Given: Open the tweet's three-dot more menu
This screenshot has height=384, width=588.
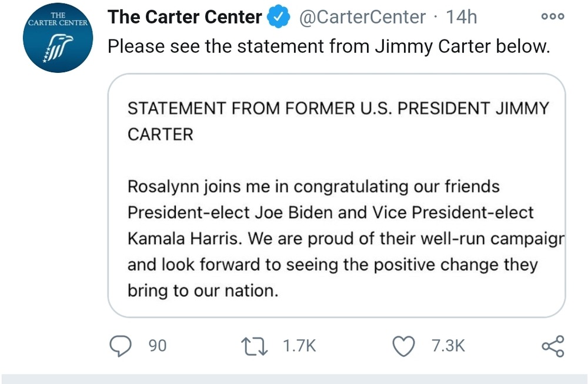Looking at the screenshot, I should (552, 17).
